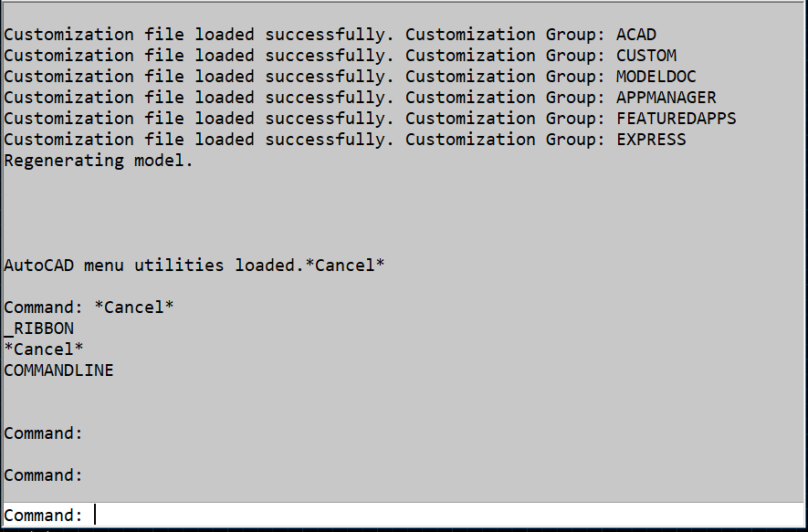Click the Command: label in input row
This screenshot has height=532, width=808.
point(43,516)
